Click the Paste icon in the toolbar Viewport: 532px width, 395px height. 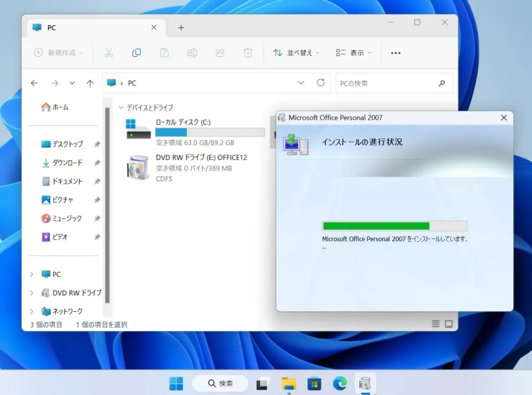pyautogui.click(x=164, y=52)
